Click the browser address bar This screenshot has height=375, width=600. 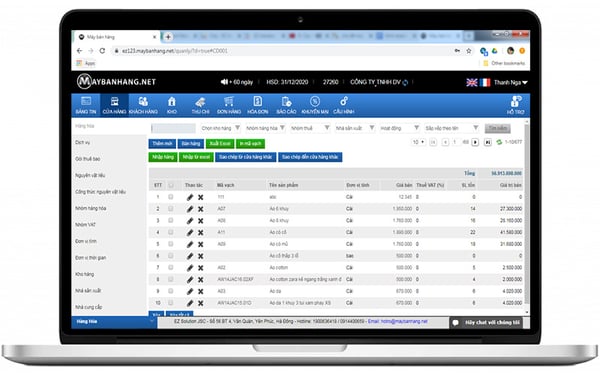point(283,51)
